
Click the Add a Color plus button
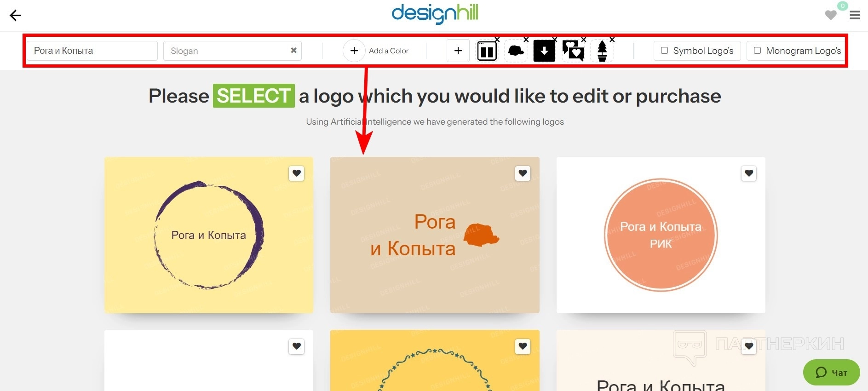(354, 51)
